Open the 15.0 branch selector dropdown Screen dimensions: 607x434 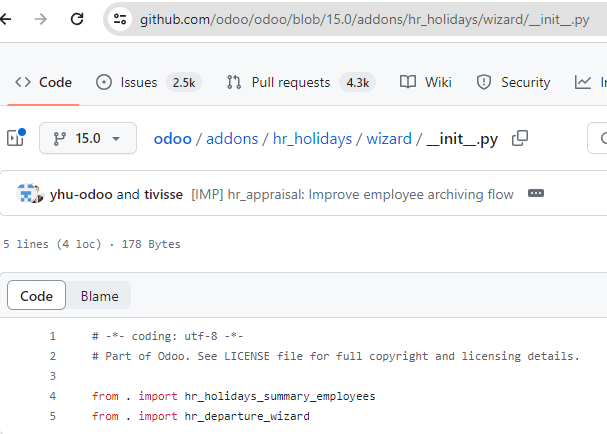(x=88, y=138)
